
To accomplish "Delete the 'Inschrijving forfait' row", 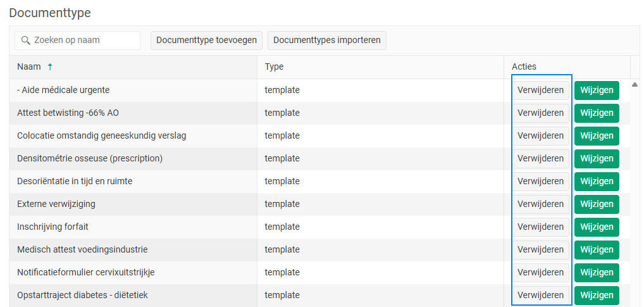I will pyautogui.click(x=540, y=227).
